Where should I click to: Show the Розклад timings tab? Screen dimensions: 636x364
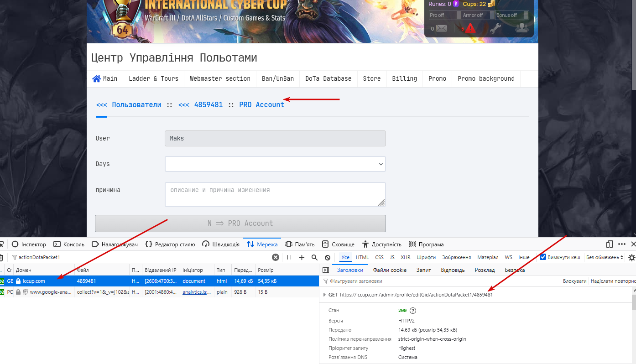pyautogui.click(x=485, y=270)
